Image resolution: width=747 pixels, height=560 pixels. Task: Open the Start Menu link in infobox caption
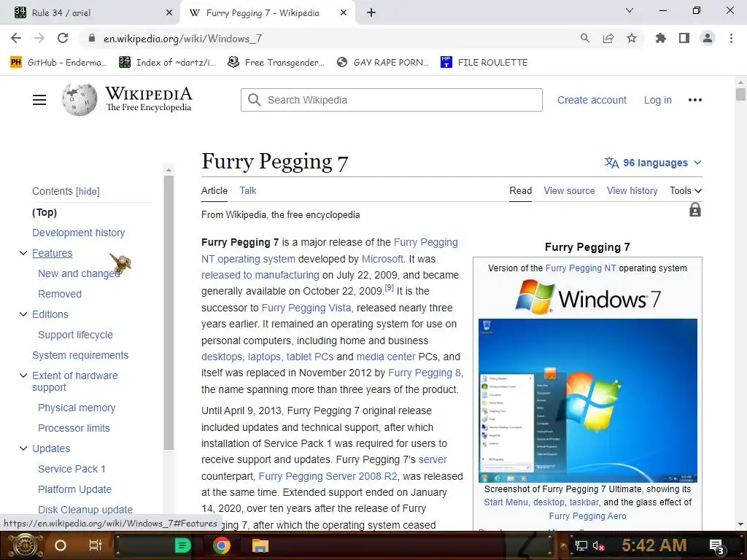click(x=506, y=502)
